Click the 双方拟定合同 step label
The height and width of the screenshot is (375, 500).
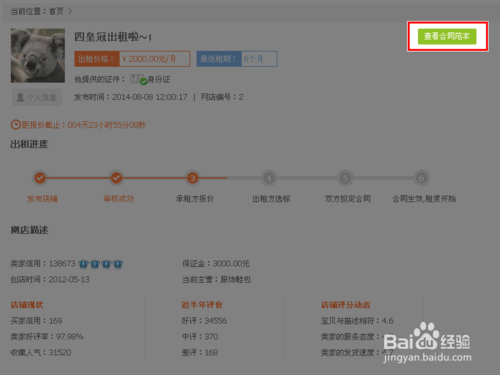[348, 199]
